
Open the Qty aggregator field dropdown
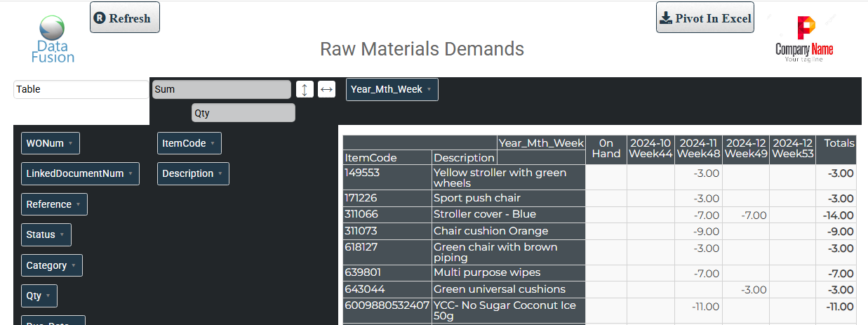point(243,112)
